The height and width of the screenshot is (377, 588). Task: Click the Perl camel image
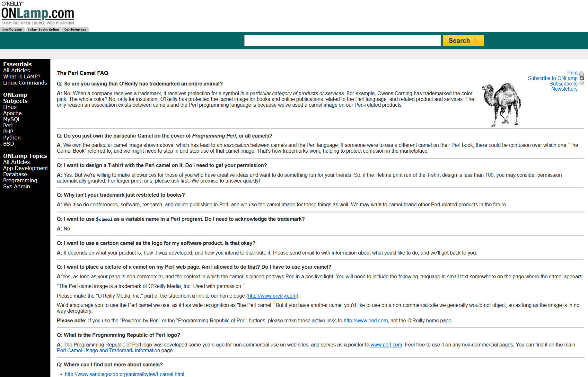(x=501, y=104)
